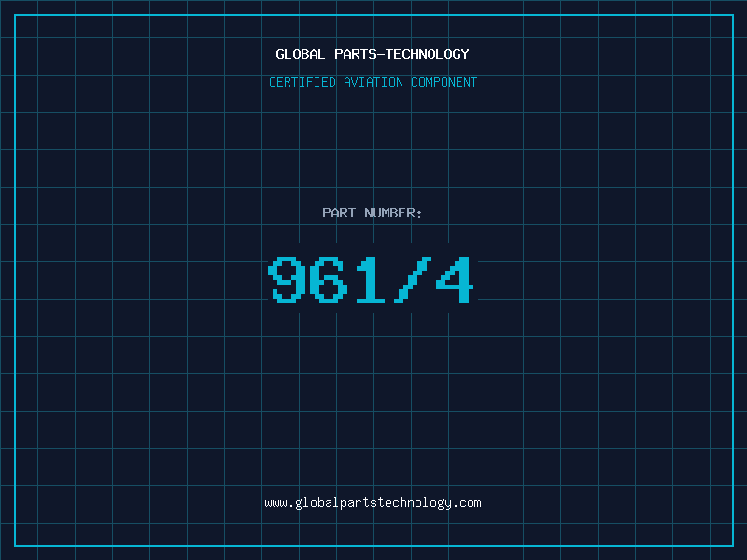Image resolution: width=747 pixels, height=560 pixels.
Task: Click the word GLOBAL in the header
Action: click(x=301, y=54)
